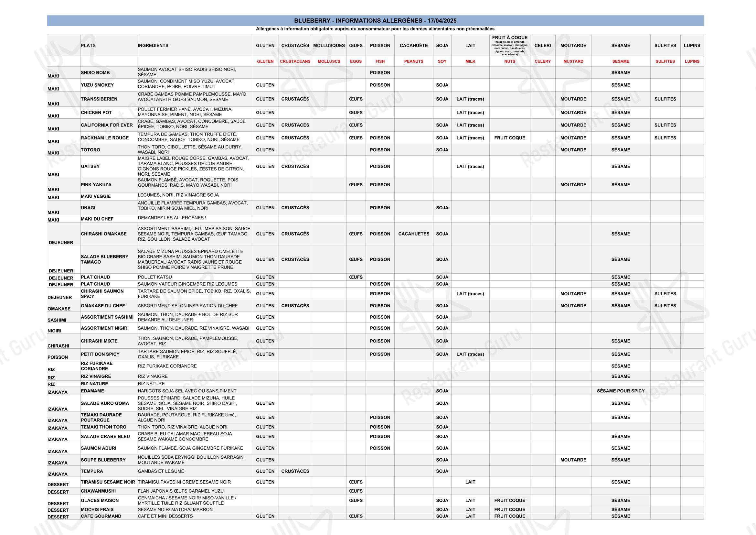Select the red "MUSTARD" English label

573,61
